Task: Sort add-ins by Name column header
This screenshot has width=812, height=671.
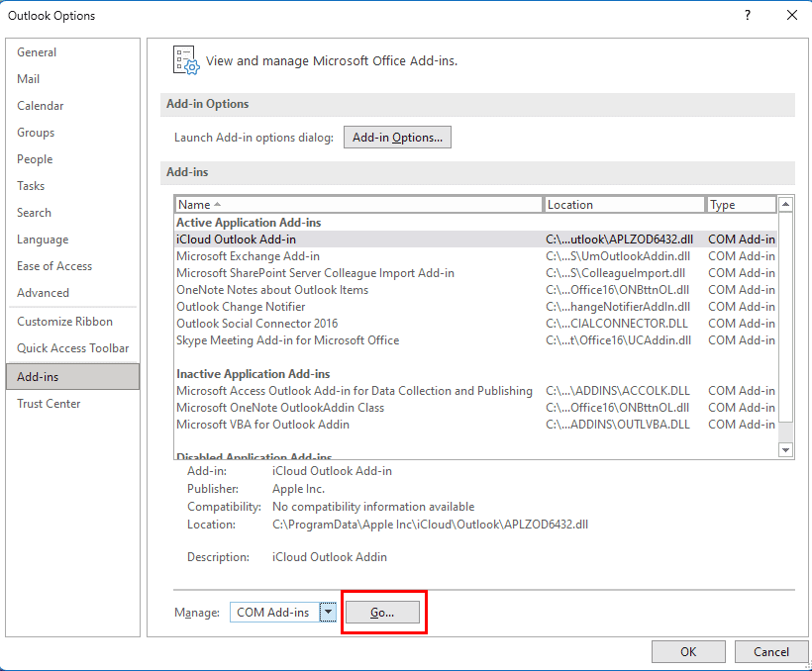Action: tap(358, 205)
